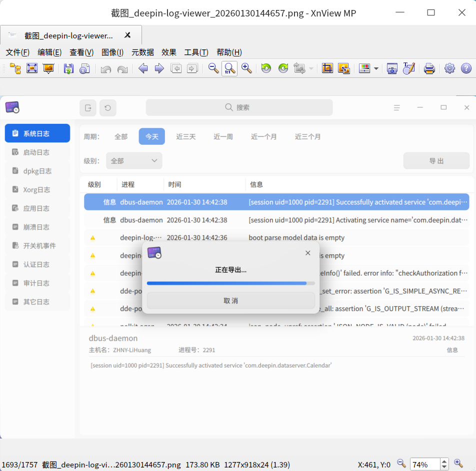Image resolution: width=476 pixels, height=471 pixels.
Task: Start slideshow using the toolbar icon
Action: pyautogui.click(x=48, y=68)
